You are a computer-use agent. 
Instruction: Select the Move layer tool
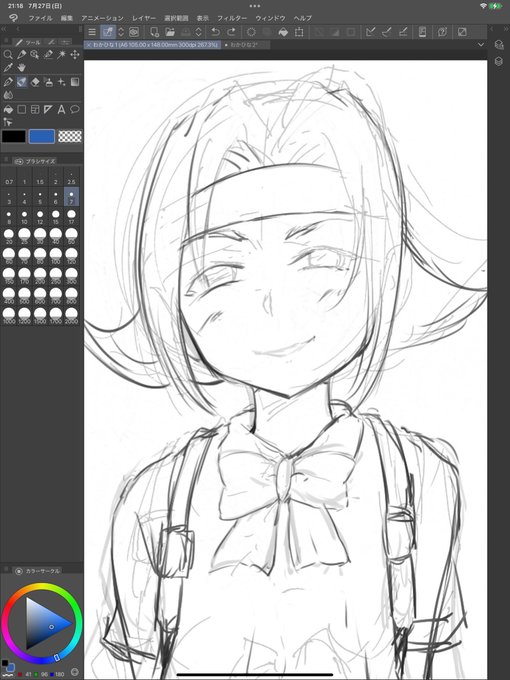pos(75,54)
